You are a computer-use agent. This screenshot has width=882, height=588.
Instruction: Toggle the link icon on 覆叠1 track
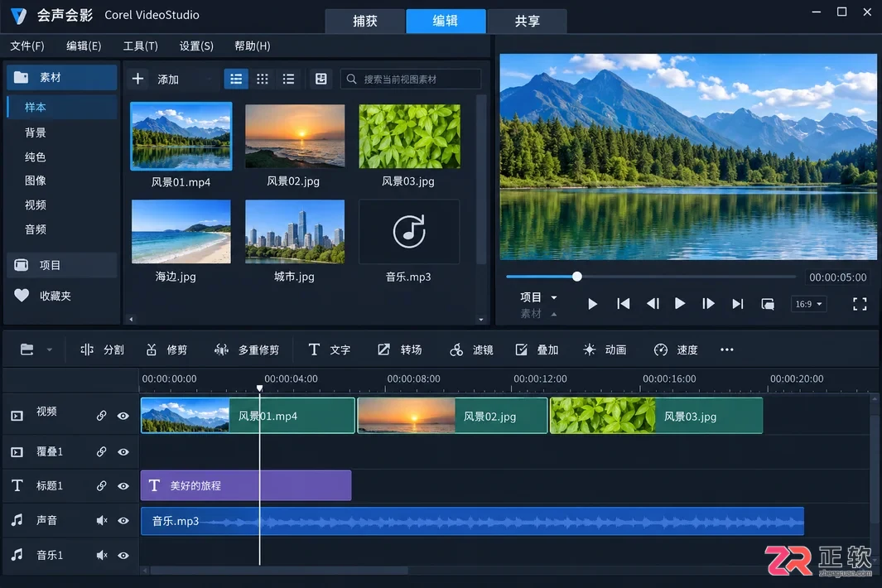pyautogui.click(x=101, y=452)
